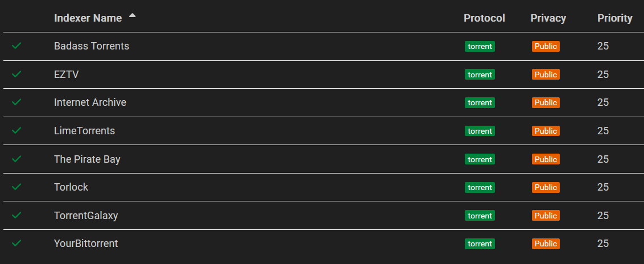Click the status checkmark for Internet Archive
Viewport: 644px width, 264px height.
[16, 102]
